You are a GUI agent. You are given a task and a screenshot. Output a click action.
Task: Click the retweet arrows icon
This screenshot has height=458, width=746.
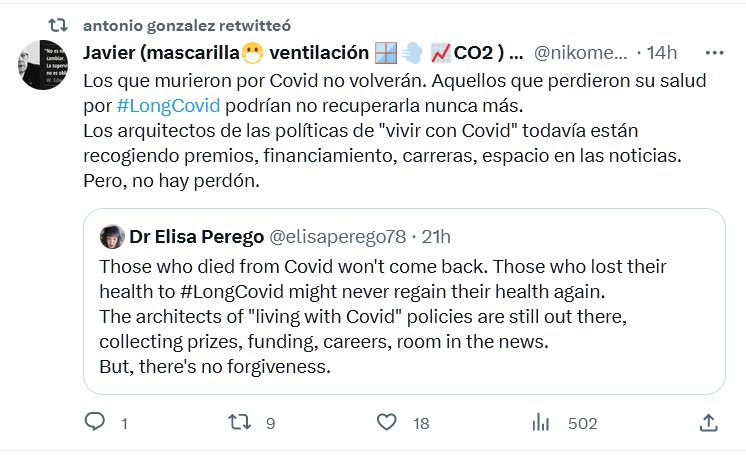tap(240, 423)
